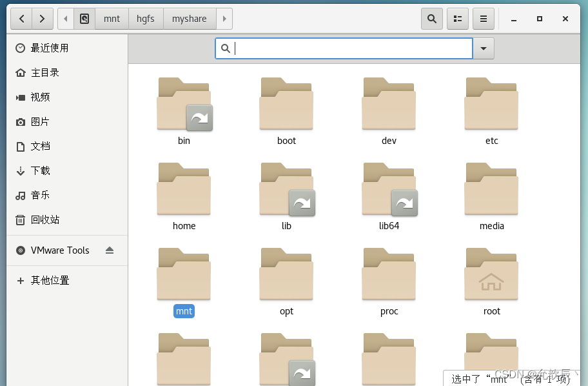Switch to list view button
The image size is (588, 386).
458,19
